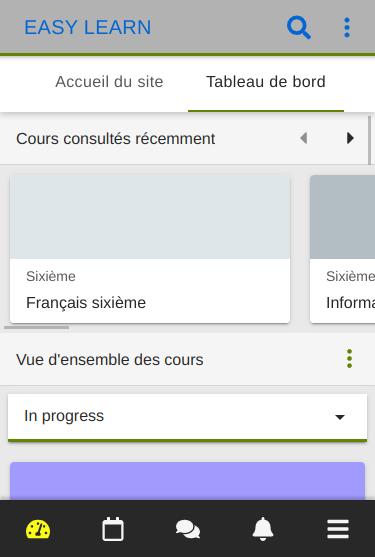Show next recently accessed courses arrow
Image resolution: width=375 pixels, height=557 pixels.
(350, 138)
